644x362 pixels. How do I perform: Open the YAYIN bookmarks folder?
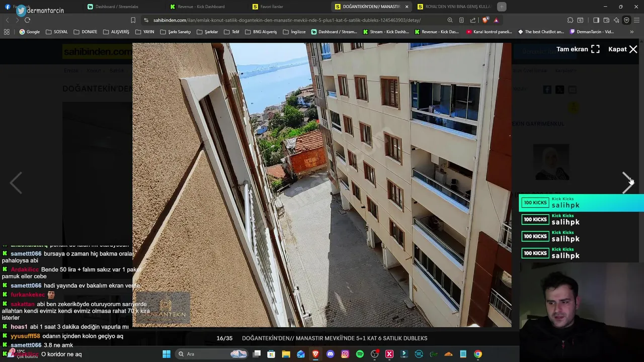144,32
